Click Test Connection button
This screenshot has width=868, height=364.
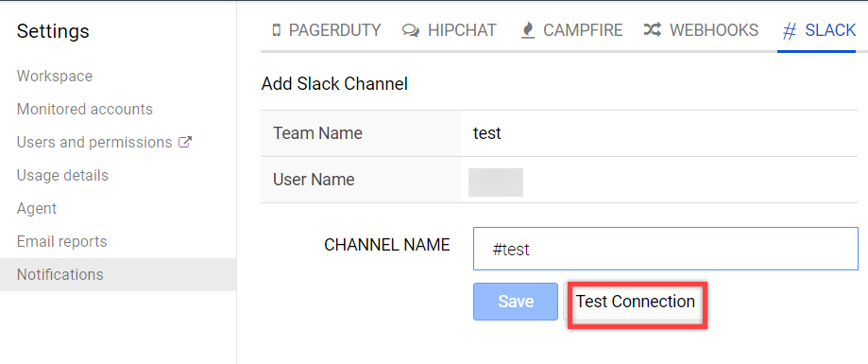point(636,302)
